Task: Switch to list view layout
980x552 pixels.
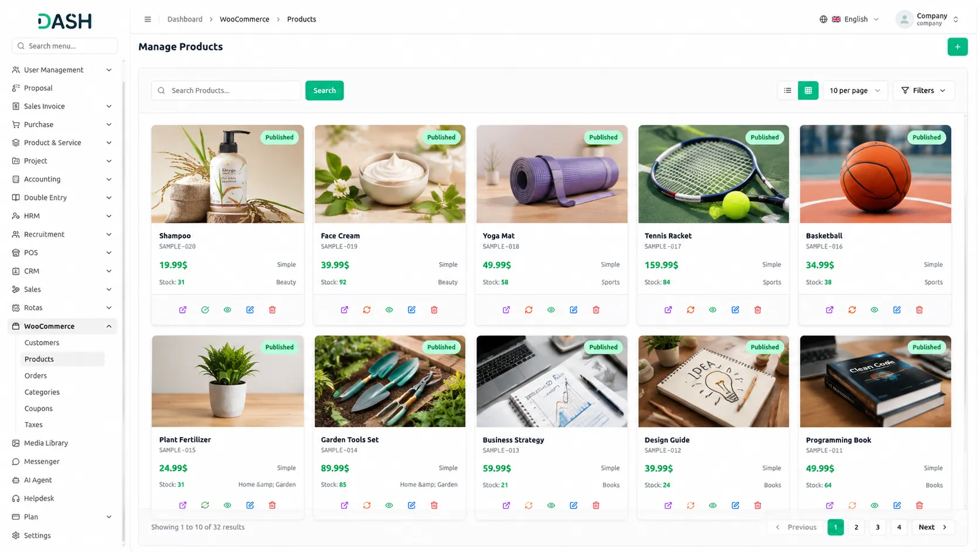Action: tap(787, 90)
